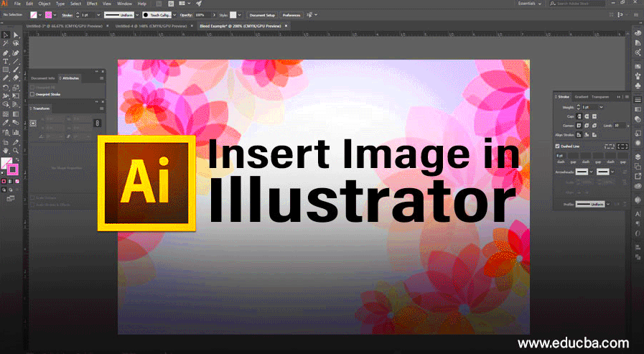Click the pink stroke swatch in toolbar
The height and width of the screenshot is (354, 644).
pos(13,169)
